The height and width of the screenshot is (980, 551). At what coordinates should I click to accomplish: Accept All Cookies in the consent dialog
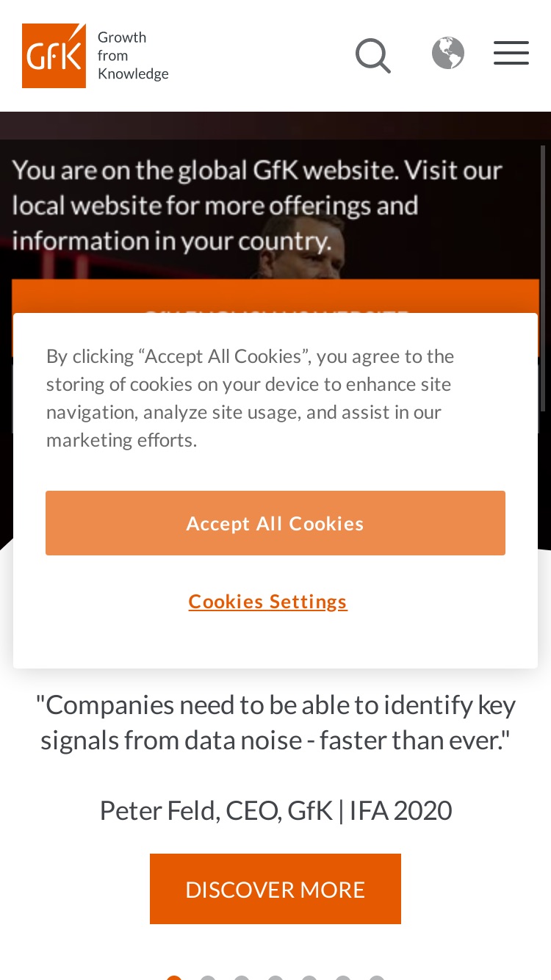coord(275,523)
